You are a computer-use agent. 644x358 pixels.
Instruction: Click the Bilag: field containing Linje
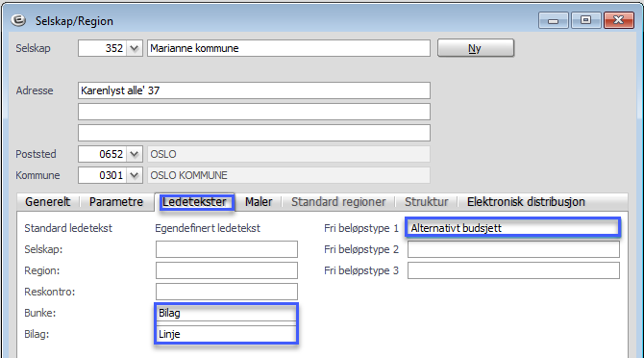pyautogui.click(x=226, y=334)
